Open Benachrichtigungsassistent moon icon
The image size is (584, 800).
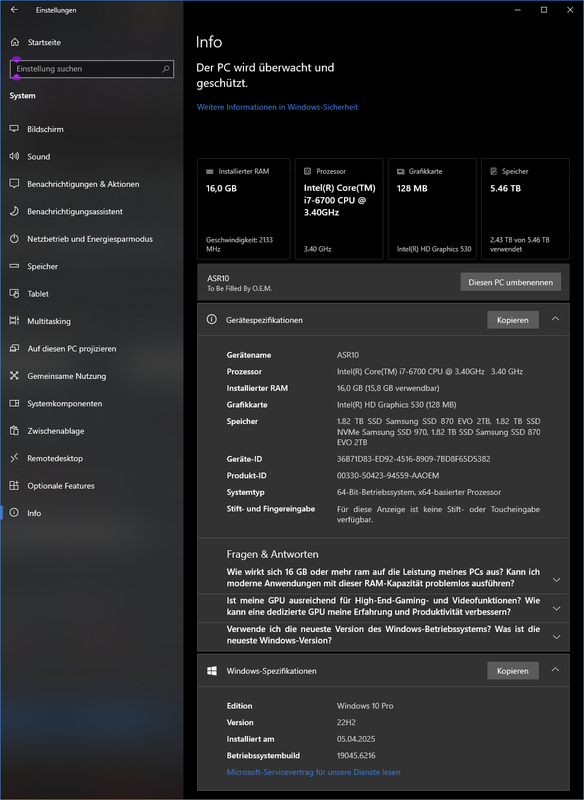coord(14,211)
